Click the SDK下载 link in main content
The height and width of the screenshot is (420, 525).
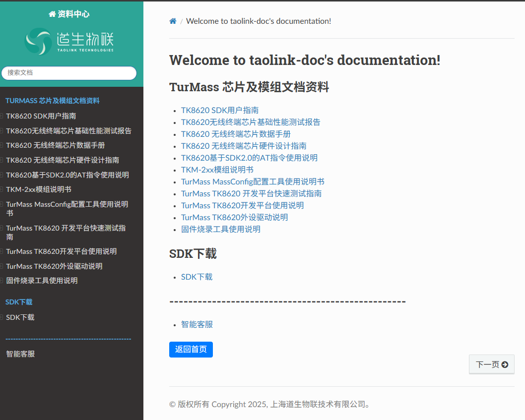(x=197, y=277)
